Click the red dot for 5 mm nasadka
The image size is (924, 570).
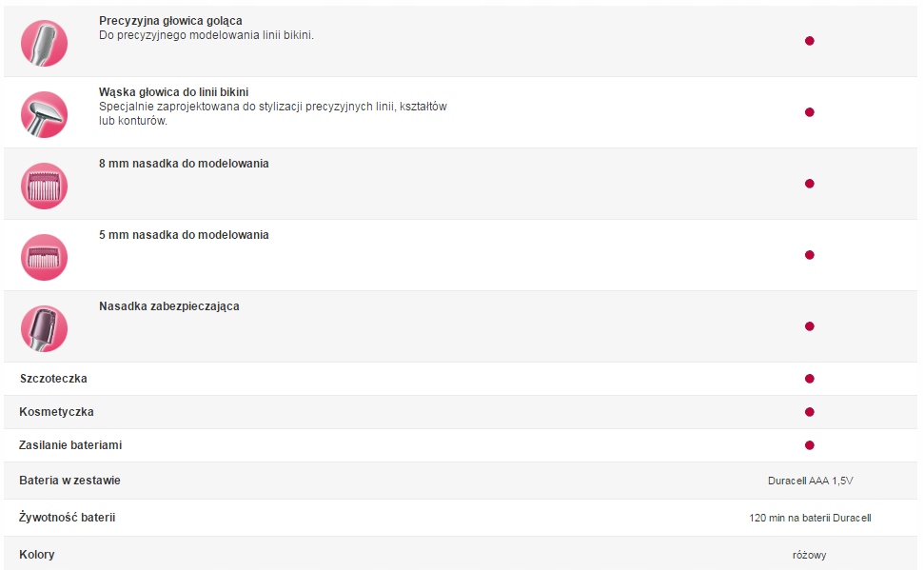(x=810, y=255)
